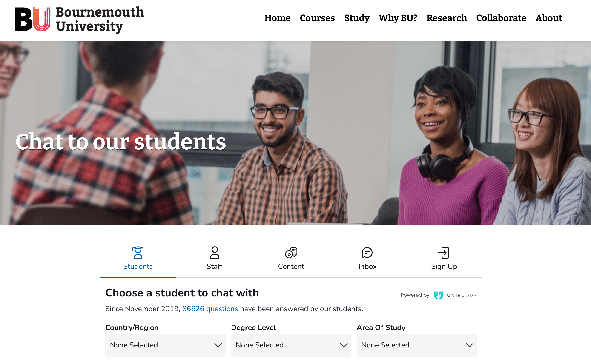Click the Sign Up arrow icon

(x=444, y=253)
